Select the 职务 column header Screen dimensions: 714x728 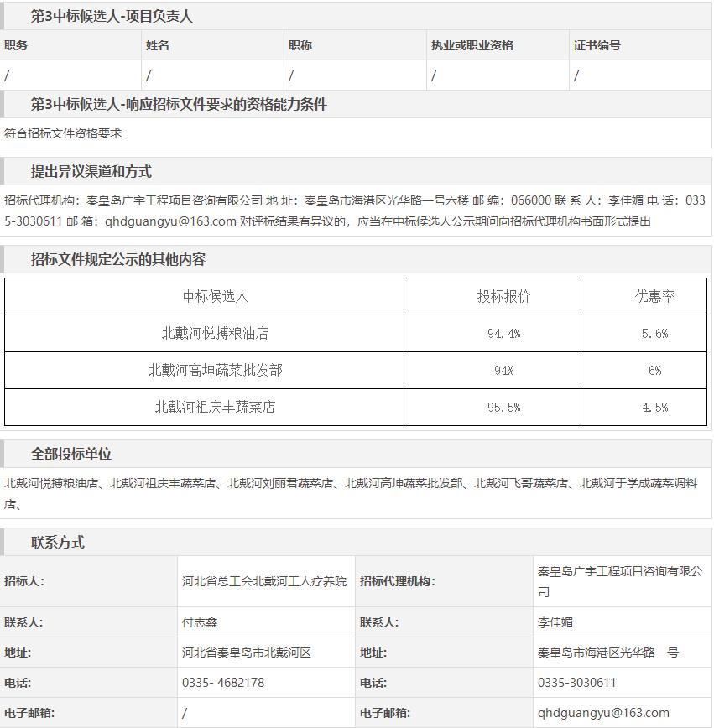[x=16, y=45]
